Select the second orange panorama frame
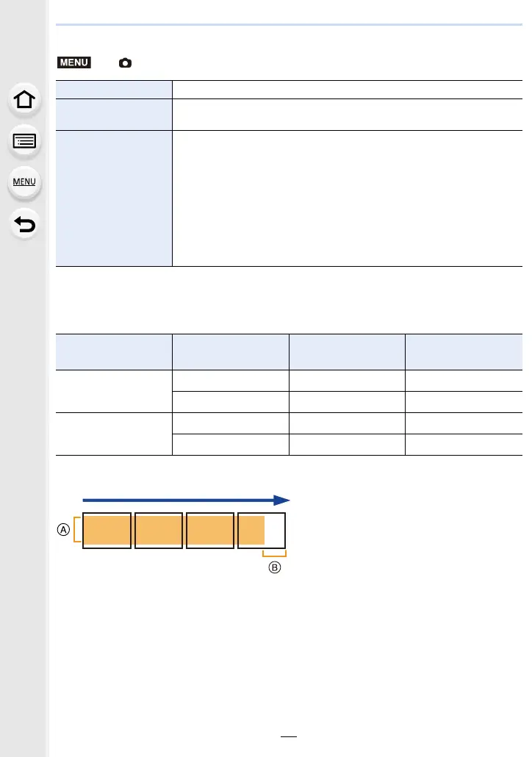The width and height of the screenshot is (532, 757). [x=158, y=531]
